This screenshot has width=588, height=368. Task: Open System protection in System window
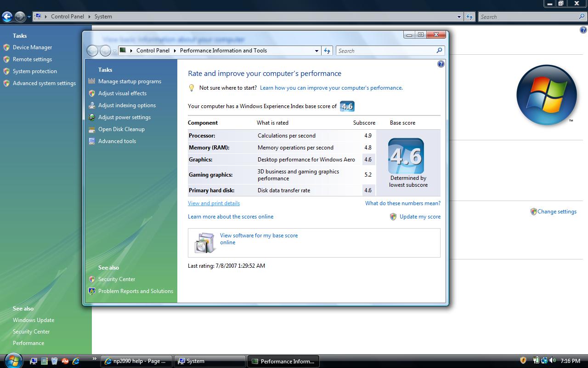[x=35, y=71]
